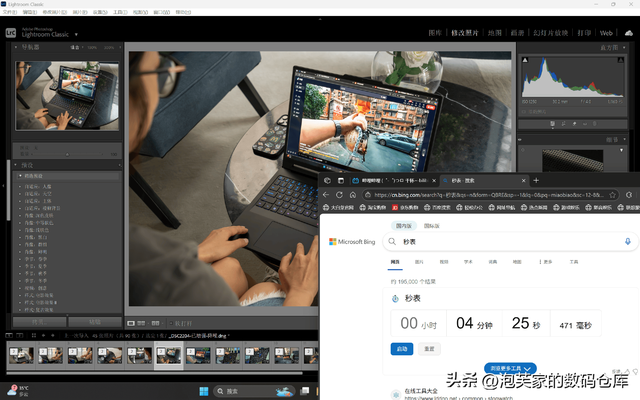Collapse the 预设 Presets panel
This screenshot has height=400, width=640.
(x=16, y=165)
